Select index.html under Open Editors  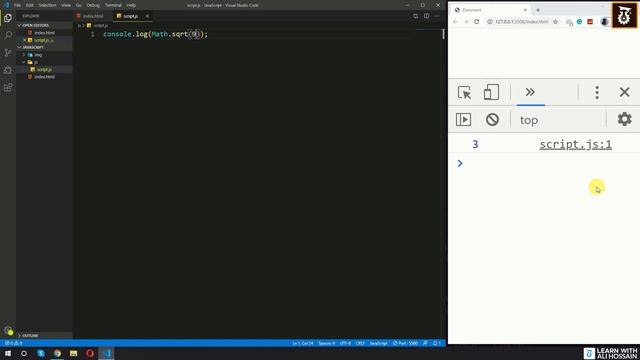click(44, 33)
